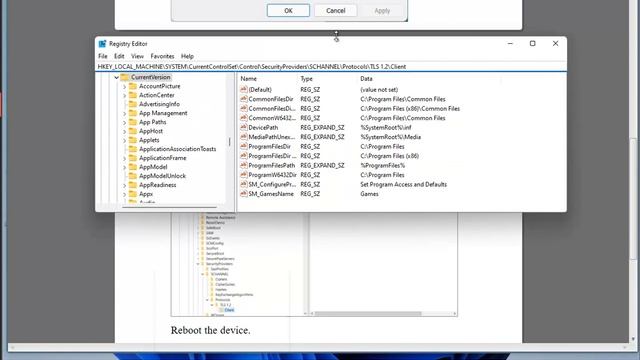Select the CurrentVersion folder icon

coord(124,77)
